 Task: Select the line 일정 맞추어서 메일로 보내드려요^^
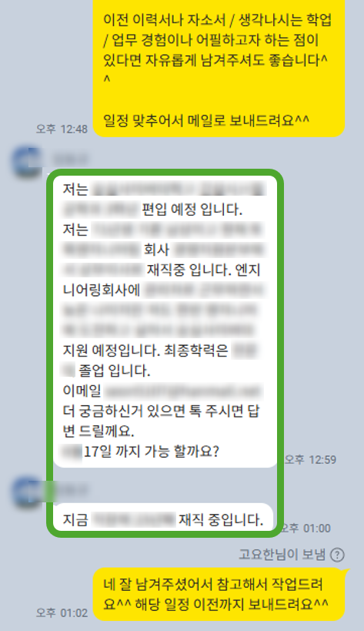[206, 120]
